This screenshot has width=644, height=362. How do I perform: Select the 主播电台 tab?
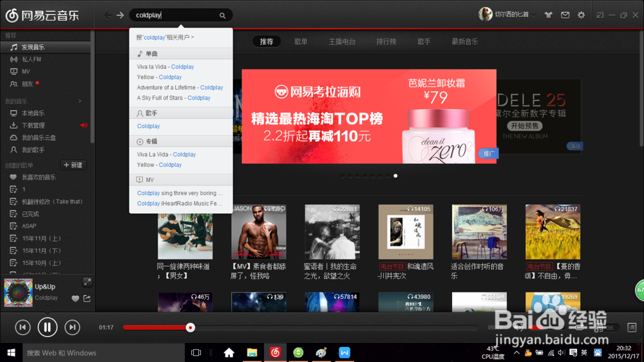pos(342,41)
